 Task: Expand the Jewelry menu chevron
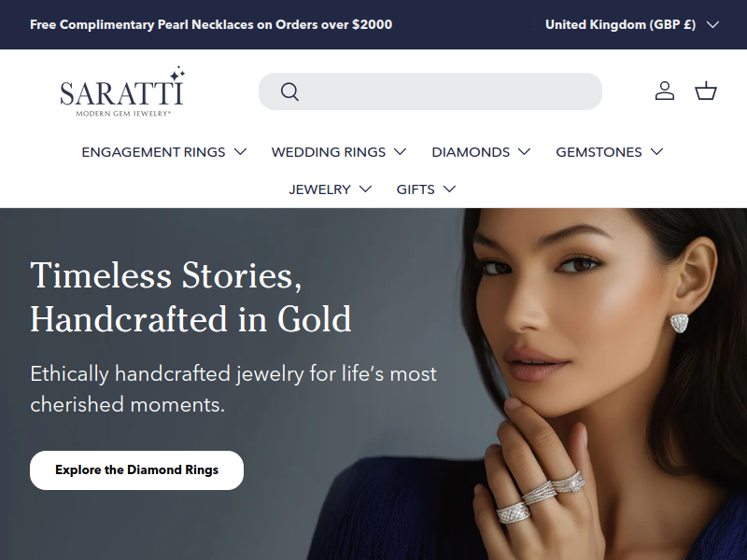point(365,189)
